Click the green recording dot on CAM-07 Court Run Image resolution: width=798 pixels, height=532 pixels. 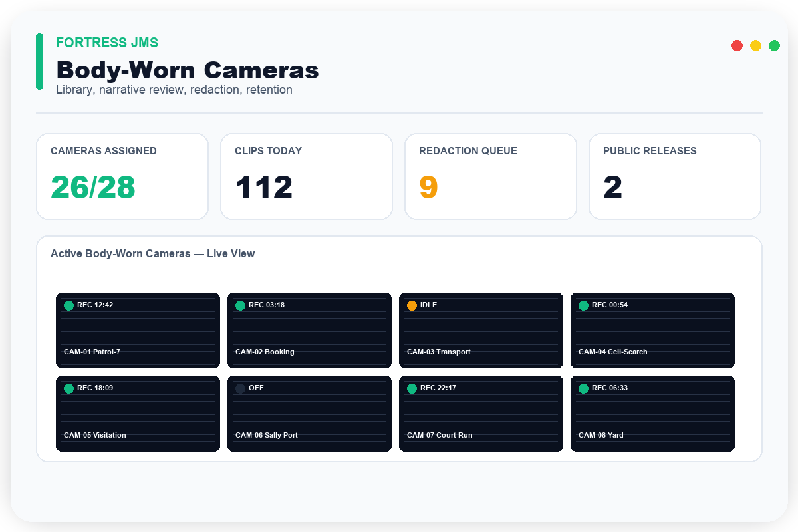coord(412,388)
